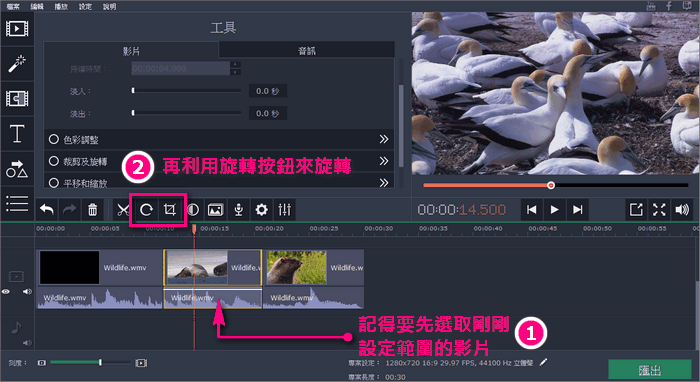
Task: Detach the preview window icon
Action: (636, 210)
